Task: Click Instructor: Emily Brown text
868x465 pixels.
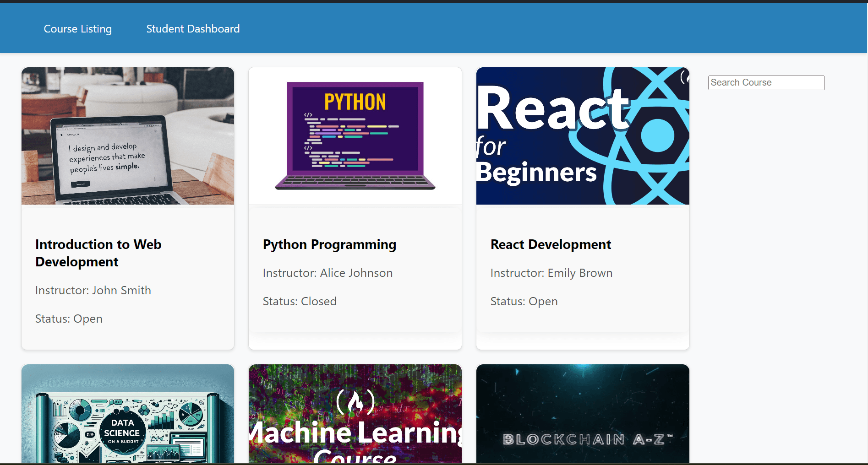Action: click(551, 273)
